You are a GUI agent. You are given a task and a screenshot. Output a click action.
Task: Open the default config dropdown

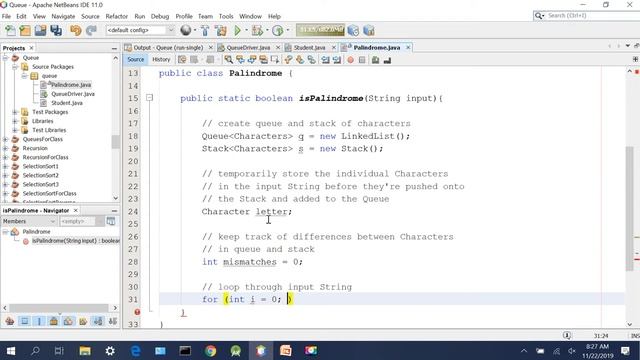click(x=140, y=30)
